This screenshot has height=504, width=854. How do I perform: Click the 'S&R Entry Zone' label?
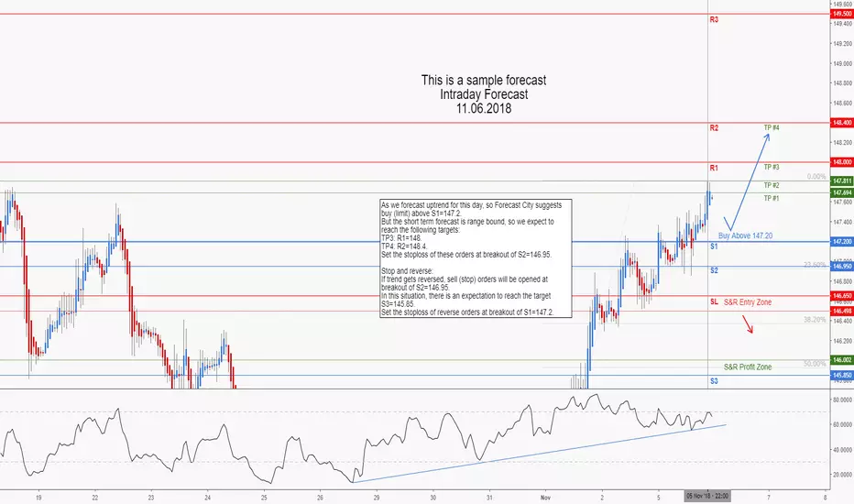click(x=748, y=301)
